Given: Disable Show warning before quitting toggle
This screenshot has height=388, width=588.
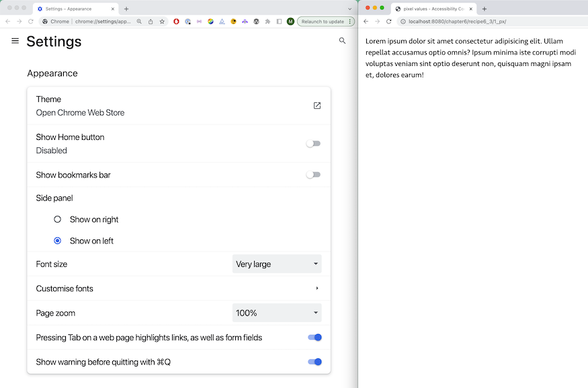Looking at the screenshot, I should (314, 362).
